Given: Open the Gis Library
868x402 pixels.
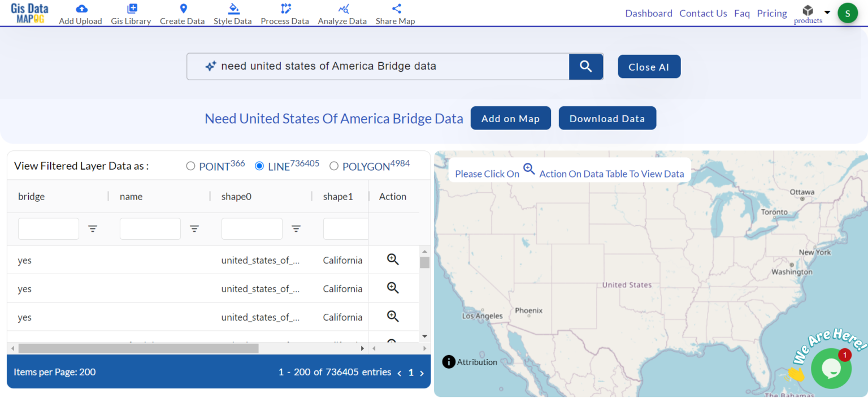Looking at the screenshot, I should click(131, 14).
